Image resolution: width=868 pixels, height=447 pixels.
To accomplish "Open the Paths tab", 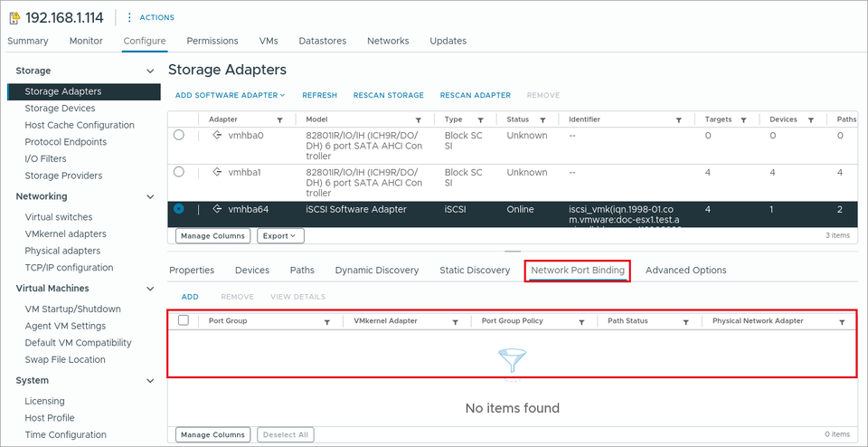I will click(x=302, y=271).
